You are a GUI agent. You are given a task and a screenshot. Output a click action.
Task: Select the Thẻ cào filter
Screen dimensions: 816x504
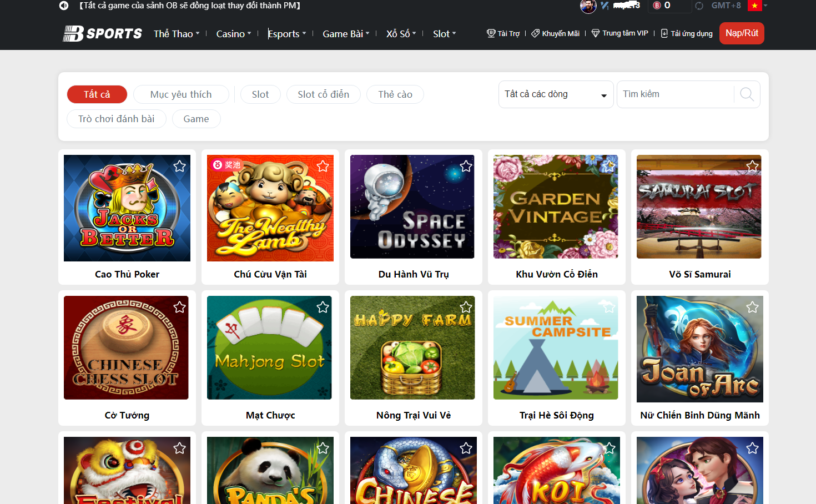395,94
